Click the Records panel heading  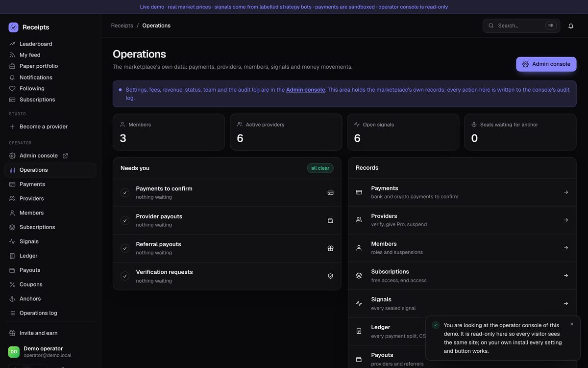pos(367,168)
